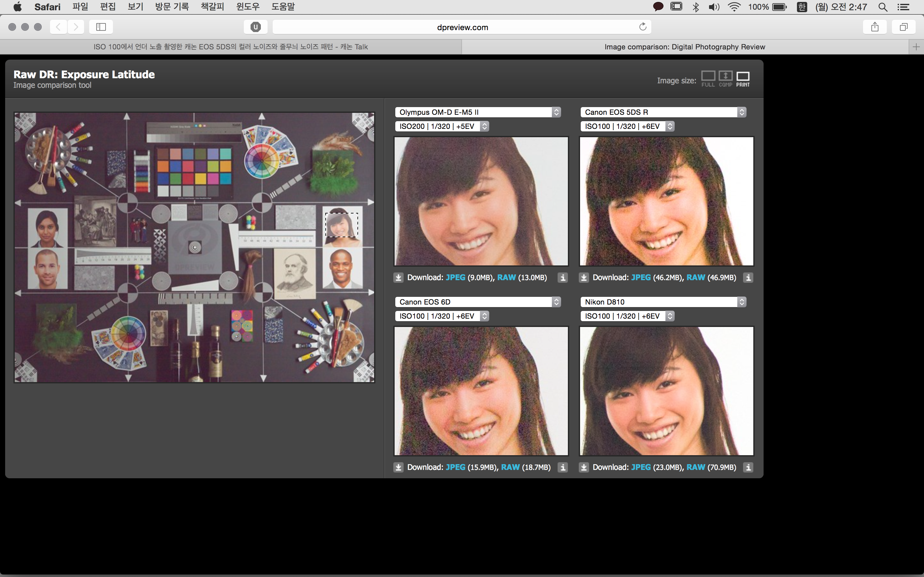Click download icon under Canon 5DS R
This screenshot has height=577, width=924.
(584, 278)
